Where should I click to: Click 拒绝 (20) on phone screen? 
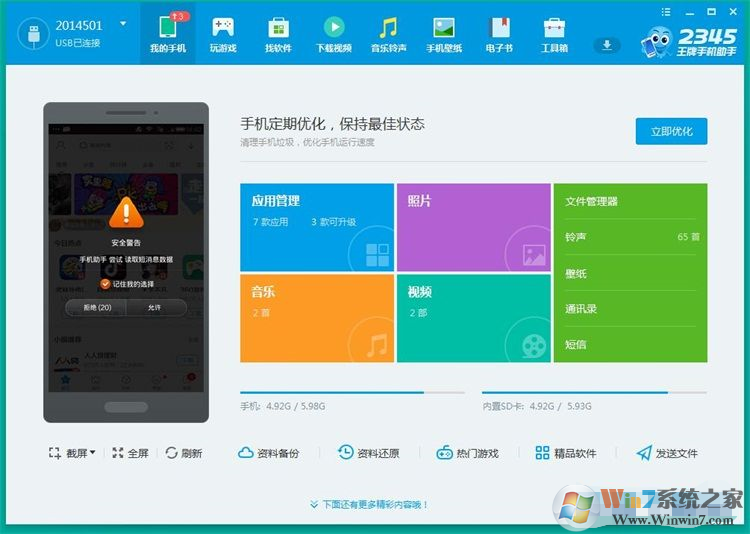pyautogui.click(x=97, y=308)
